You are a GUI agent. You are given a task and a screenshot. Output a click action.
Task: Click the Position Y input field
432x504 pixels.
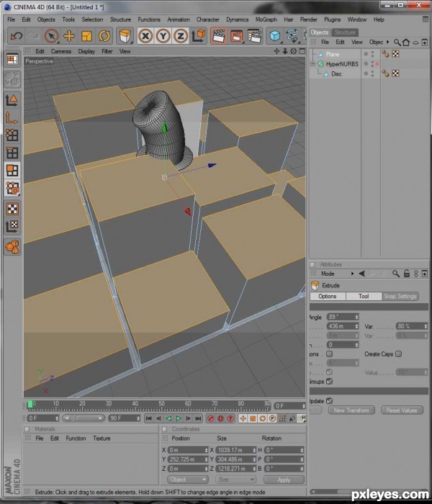[x=188, y=459]
